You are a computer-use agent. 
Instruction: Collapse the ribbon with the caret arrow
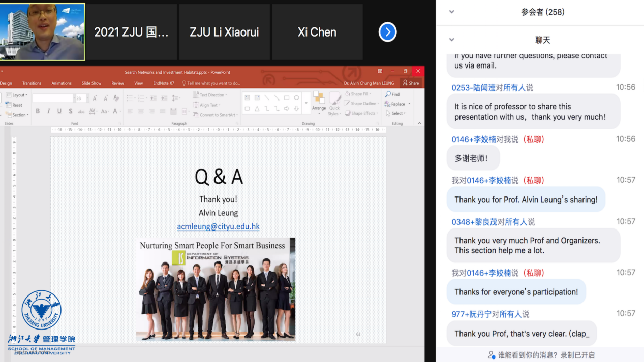click(x=419, y=123)
